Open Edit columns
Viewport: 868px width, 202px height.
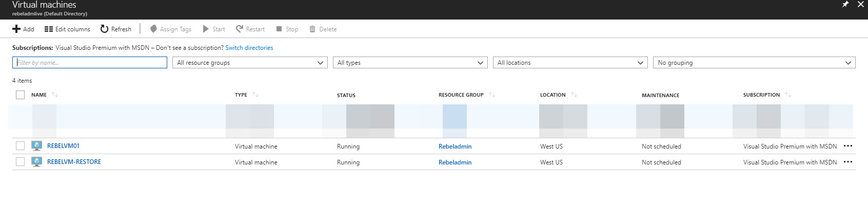[67, 29]
